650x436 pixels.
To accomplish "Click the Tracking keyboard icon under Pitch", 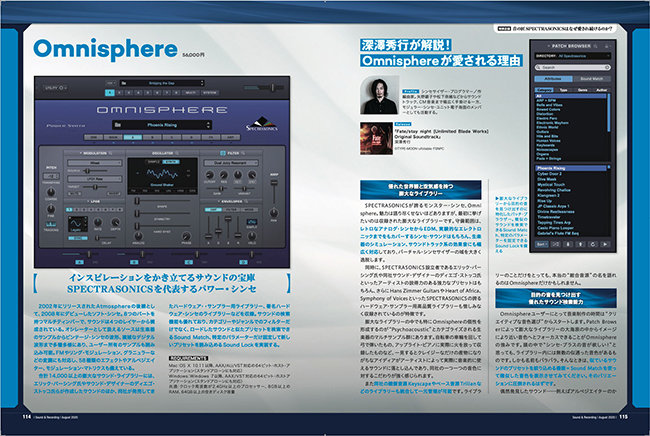I will tap(51, 224).
